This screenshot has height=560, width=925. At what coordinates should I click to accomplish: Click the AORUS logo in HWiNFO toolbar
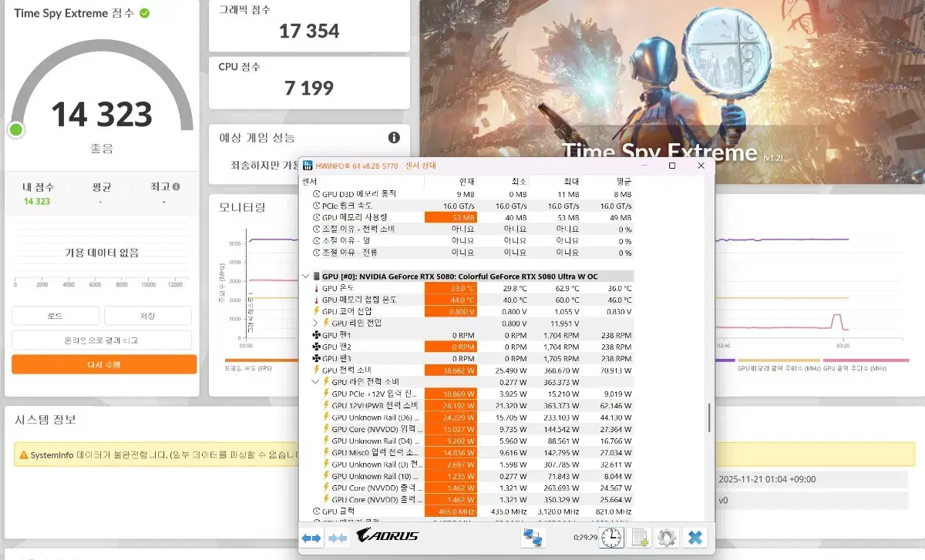pos(388,535)
